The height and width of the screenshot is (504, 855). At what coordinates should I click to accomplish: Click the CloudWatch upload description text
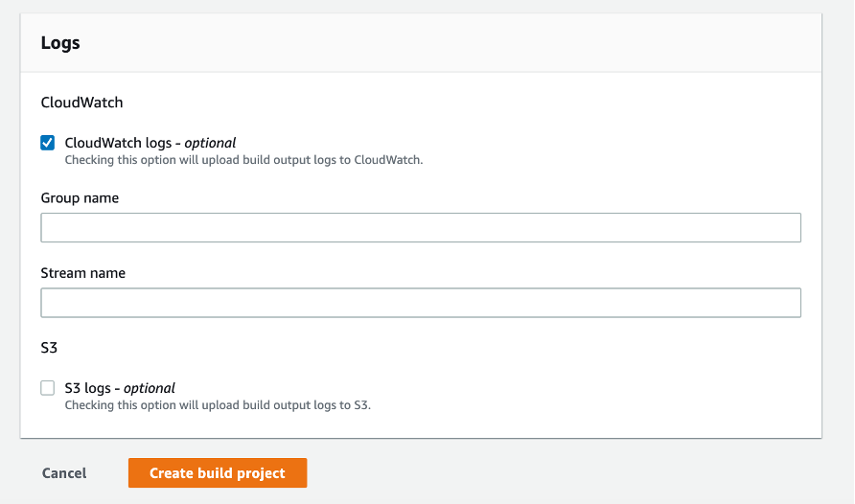(x=243, y=160)
